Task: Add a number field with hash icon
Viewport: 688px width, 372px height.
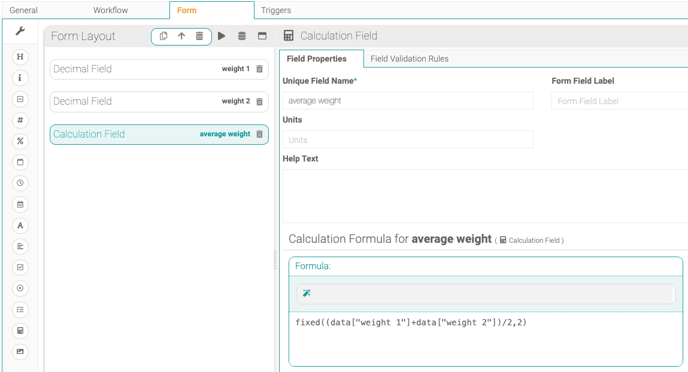Action: click(x=20, y=120)
